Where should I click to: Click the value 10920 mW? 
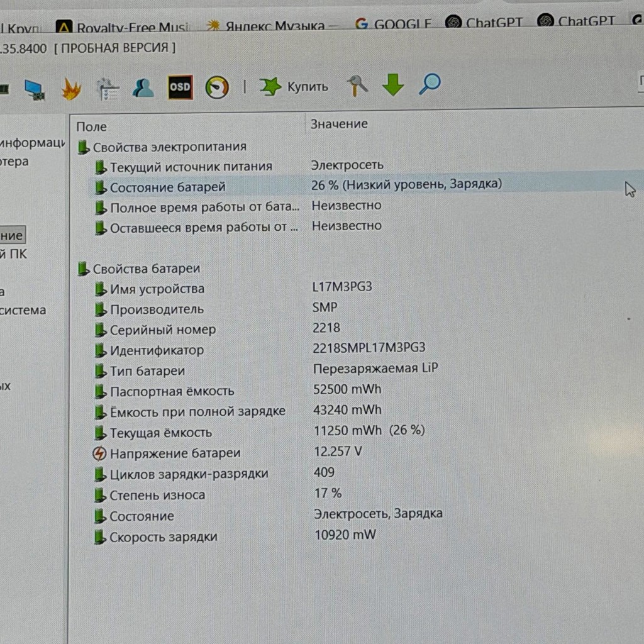tap(345, 535)
